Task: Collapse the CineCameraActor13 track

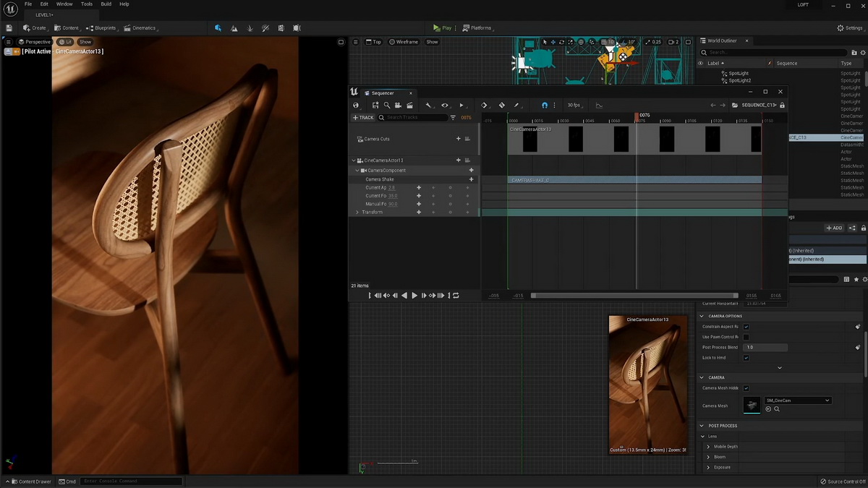Action: [x=354, y=160]
